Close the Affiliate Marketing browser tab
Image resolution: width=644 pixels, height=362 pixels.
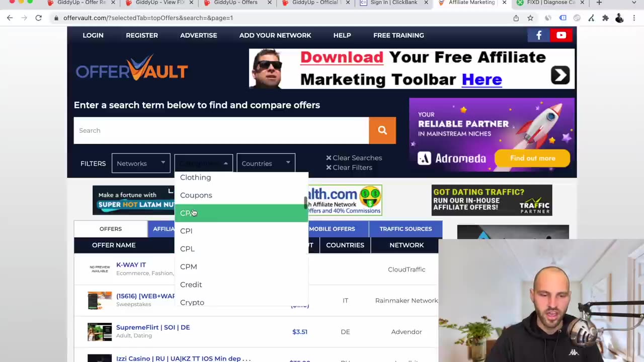point(504,3)
